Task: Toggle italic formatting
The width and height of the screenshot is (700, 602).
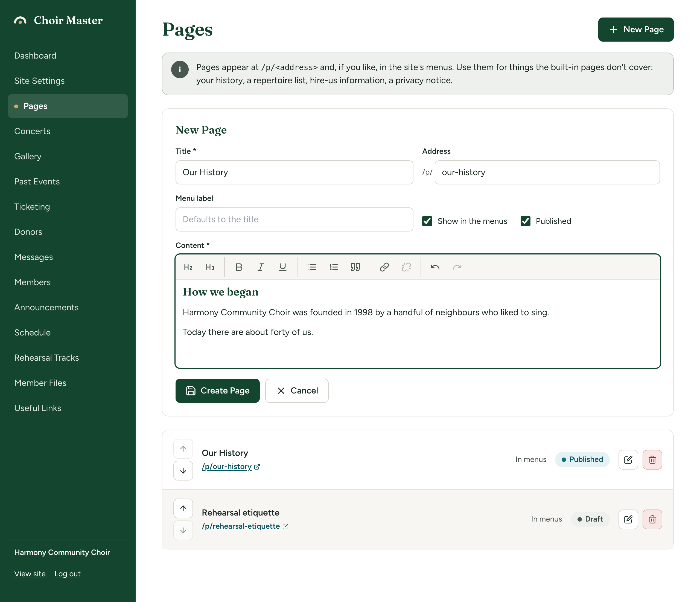Action: (x=261, y=267)
